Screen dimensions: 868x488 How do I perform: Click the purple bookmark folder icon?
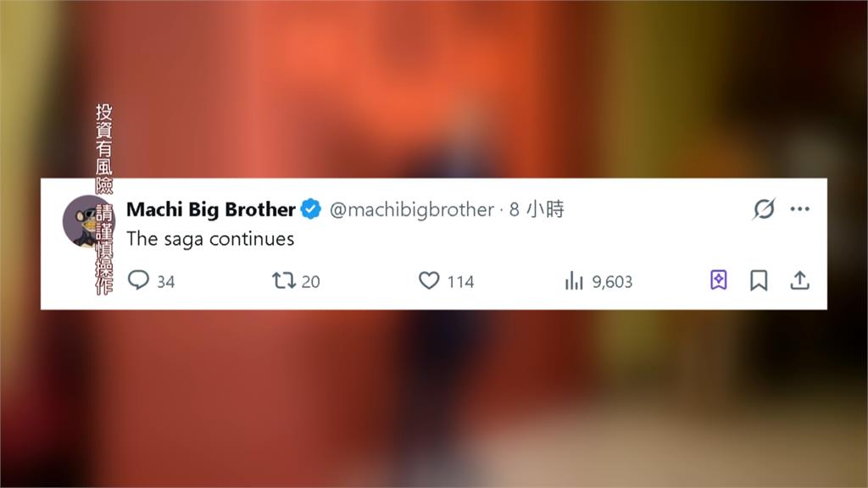(x=719, y=280)
